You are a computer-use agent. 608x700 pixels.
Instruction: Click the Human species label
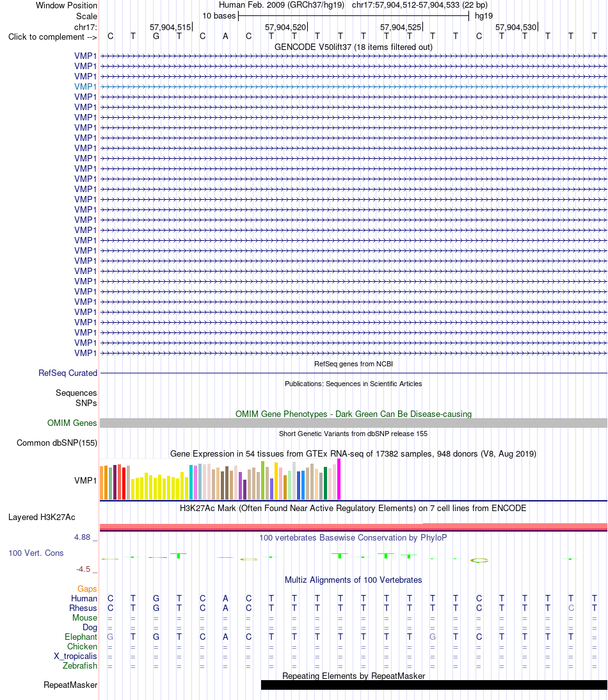[84, 598]
